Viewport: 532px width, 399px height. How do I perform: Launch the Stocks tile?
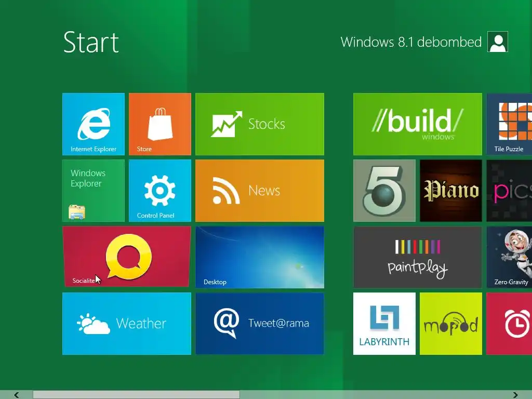[260, 124]
